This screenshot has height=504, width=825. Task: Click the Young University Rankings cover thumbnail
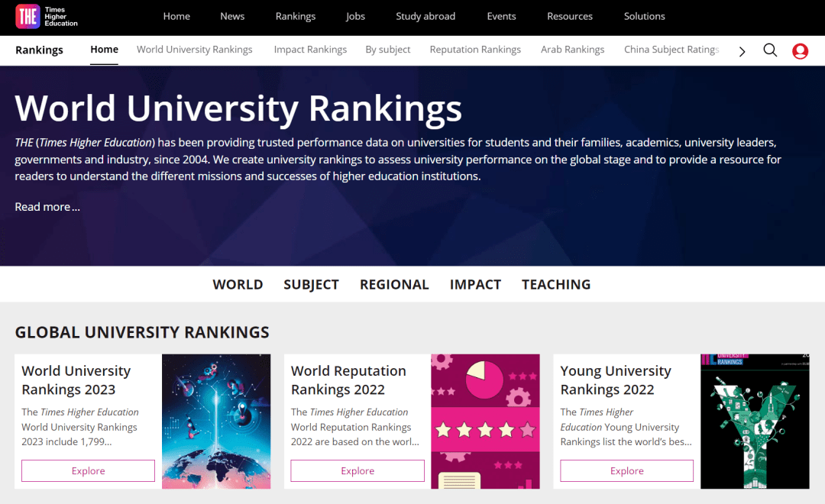[755, 421]
